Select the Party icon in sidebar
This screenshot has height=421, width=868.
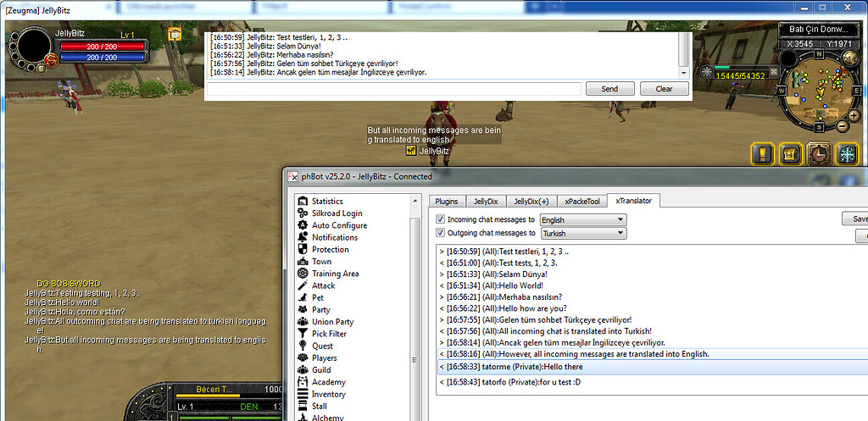(303, 310)
